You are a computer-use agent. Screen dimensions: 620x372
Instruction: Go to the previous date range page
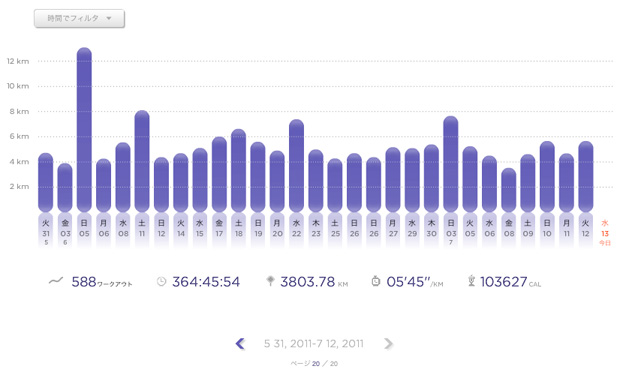pos(240,344)
